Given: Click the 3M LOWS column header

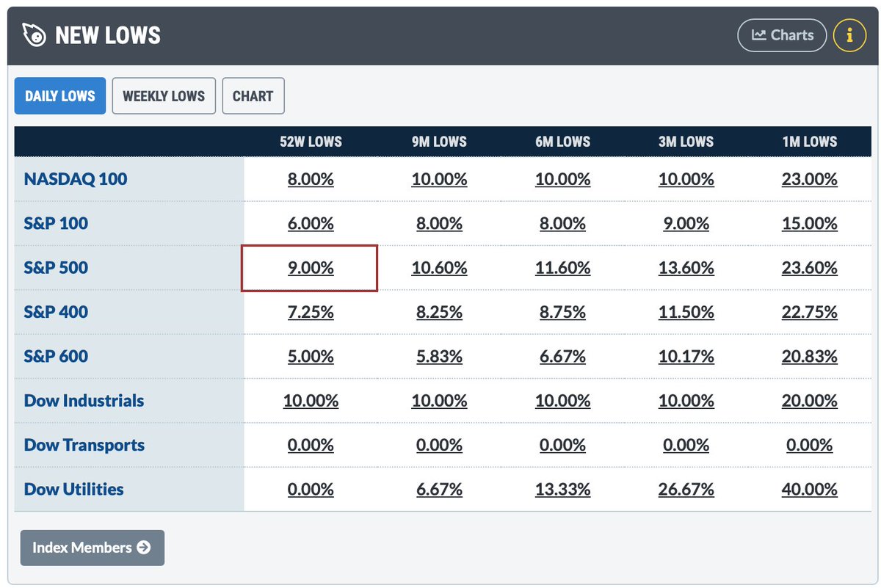Looking at the screenshot, I should pyautogui.click(x=686, y=142).
